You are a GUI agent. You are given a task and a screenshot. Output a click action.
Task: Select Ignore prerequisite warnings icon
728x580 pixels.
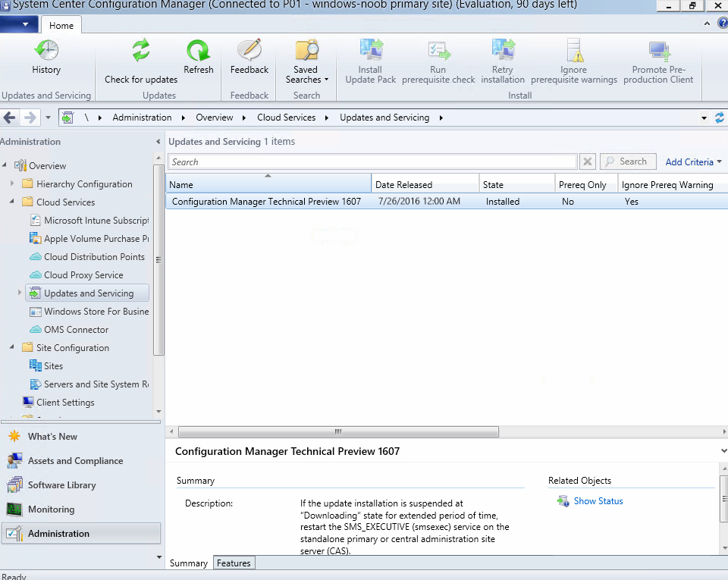tap(574, 50)
